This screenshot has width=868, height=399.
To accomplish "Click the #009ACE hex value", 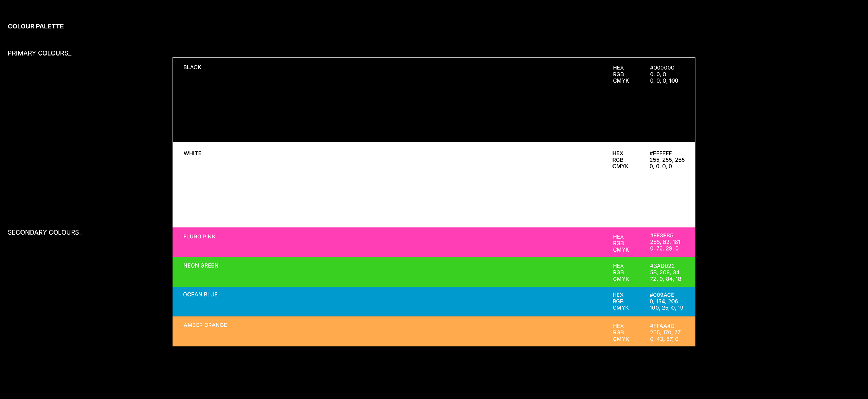I will pos(662,295).
